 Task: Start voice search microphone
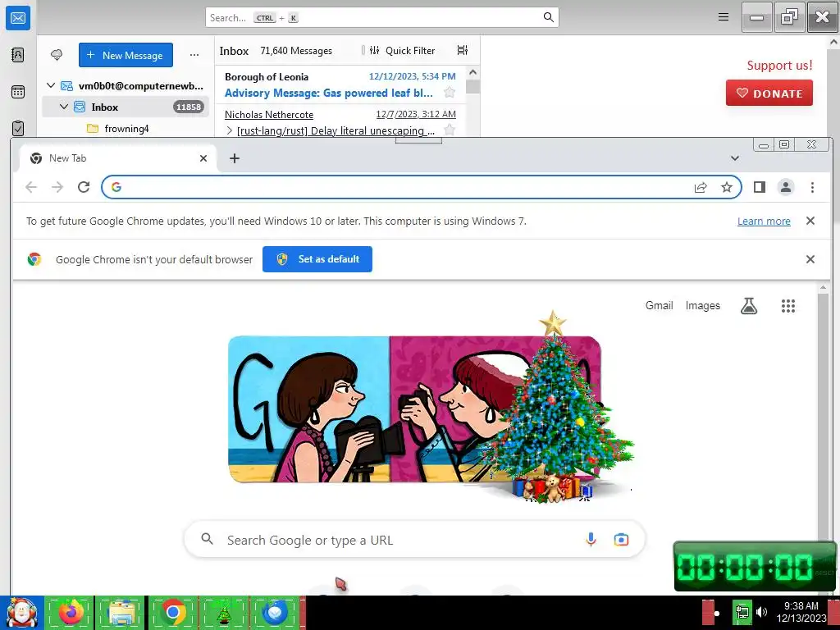591,540
